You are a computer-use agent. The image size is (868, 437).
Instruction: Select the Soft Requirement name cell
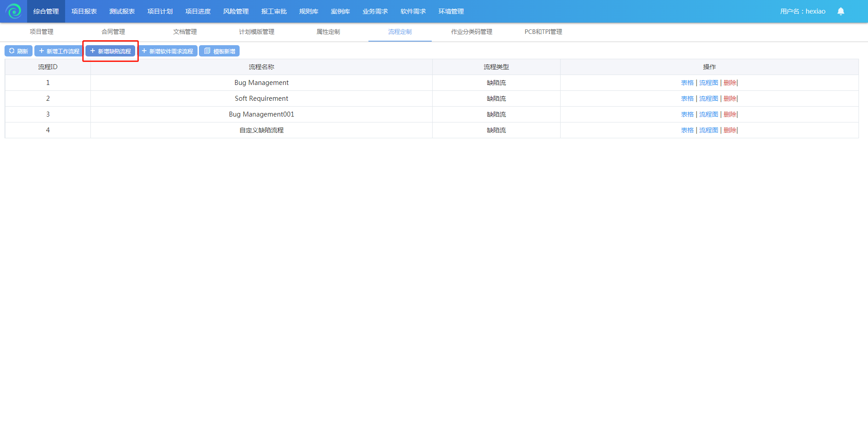point(261,99)
